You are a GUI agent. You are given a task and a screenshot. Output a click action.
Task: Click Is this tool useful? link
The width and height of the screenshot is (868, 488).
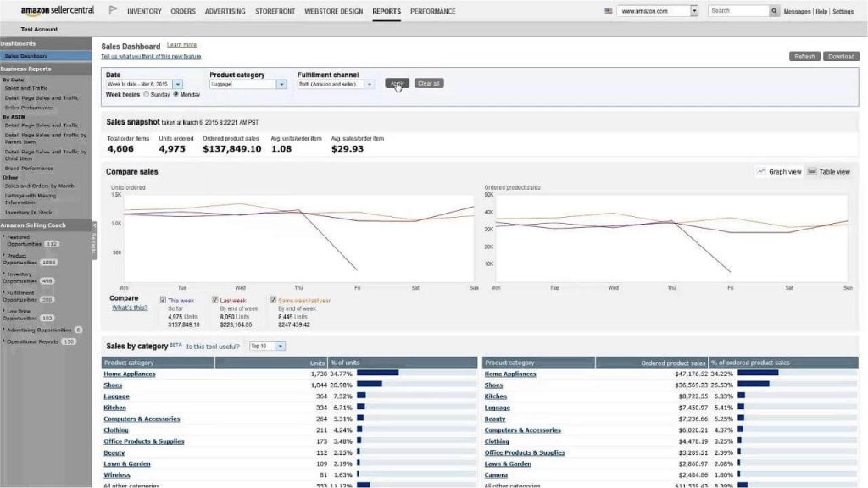pyautogui.click(x=213, y=347)
